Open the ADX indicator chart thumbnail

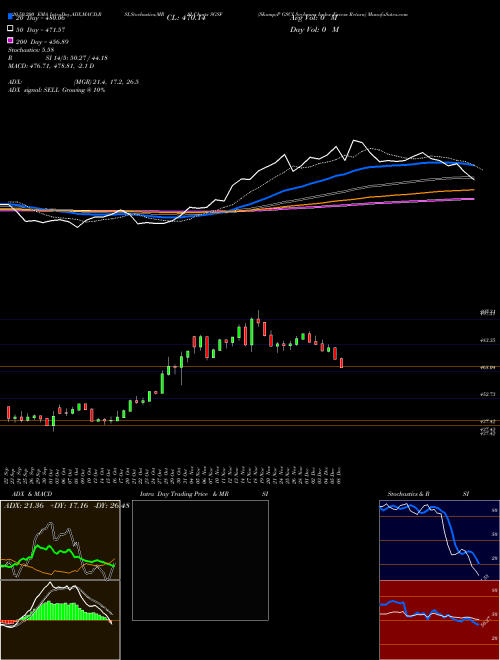click(60, 540)
